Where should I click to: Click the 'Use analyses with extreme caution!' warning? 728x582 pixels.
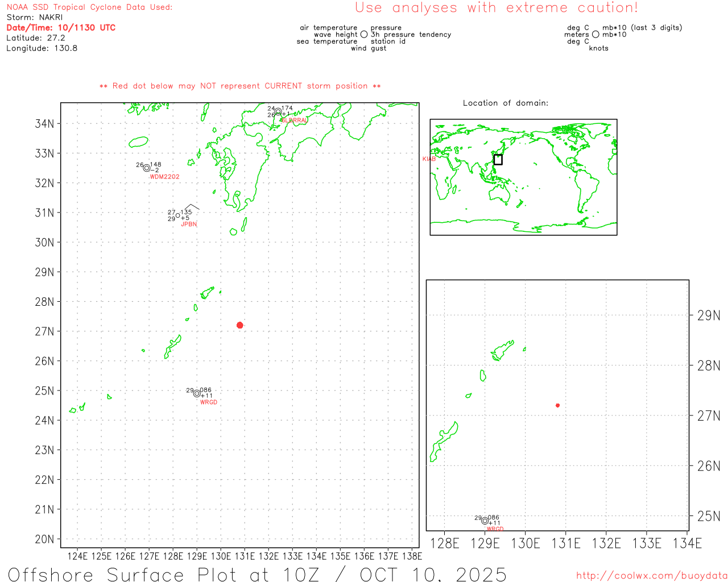point(497,8)
